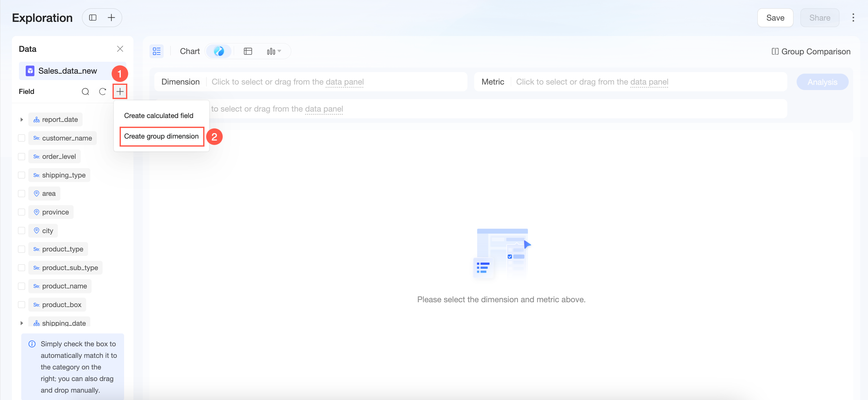The width and height of the screenshot is (868, 400).
Task: Check the order_level field box
Action: coord(22,157)
